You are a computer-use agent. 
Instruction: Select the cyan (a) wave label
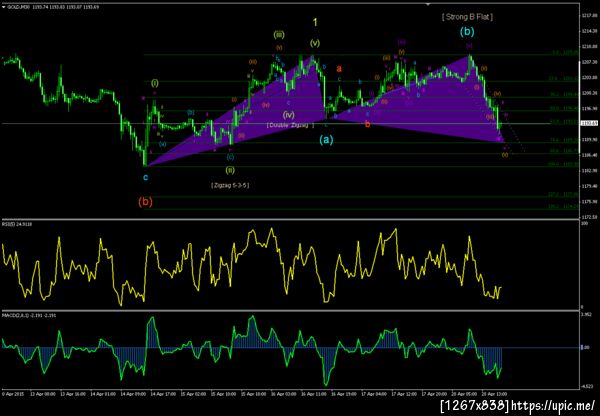[x=326, y=140]
